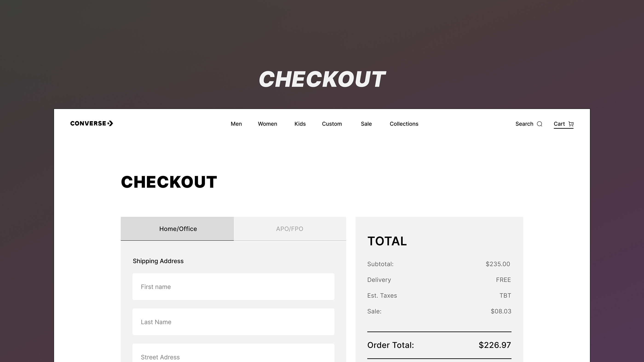Click the underlined Cart text link
Viewport: 644px width, 362px height.
pyautogui.click(x=559, y=124)
